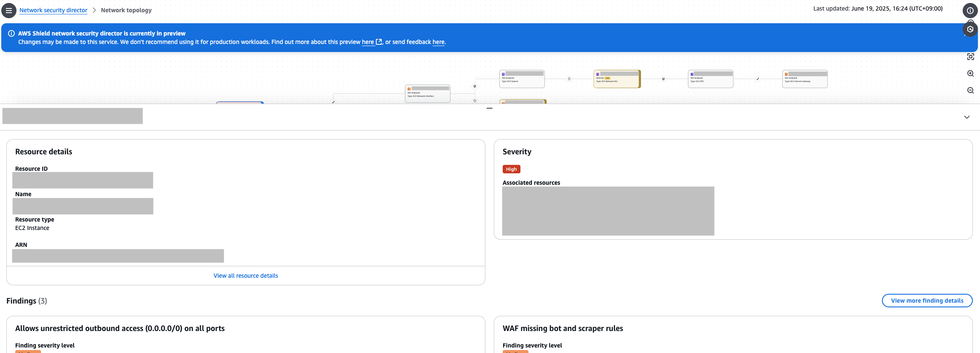Screen dimensions: 980x353
Task: Click connector icon between VPC and Internet Gateway
Action: point(758,79)
